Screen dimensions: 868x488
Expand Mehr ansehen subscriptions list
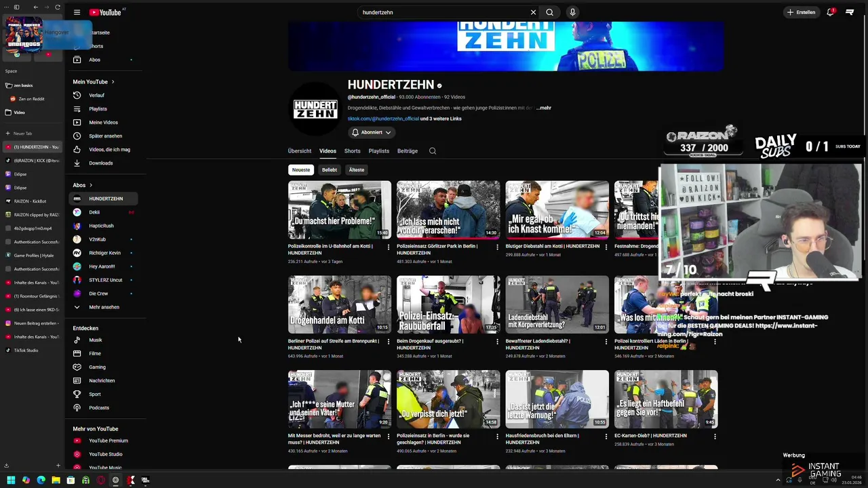[x=104, y=307]
